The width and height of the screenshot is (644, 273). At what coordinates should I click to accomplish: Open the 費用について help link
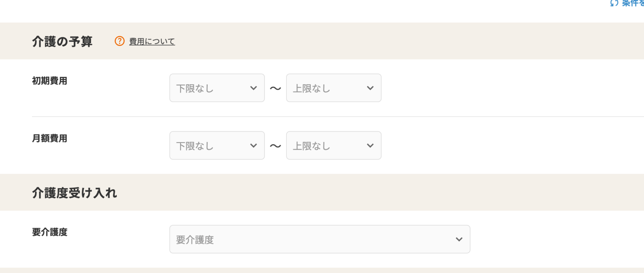152,41
